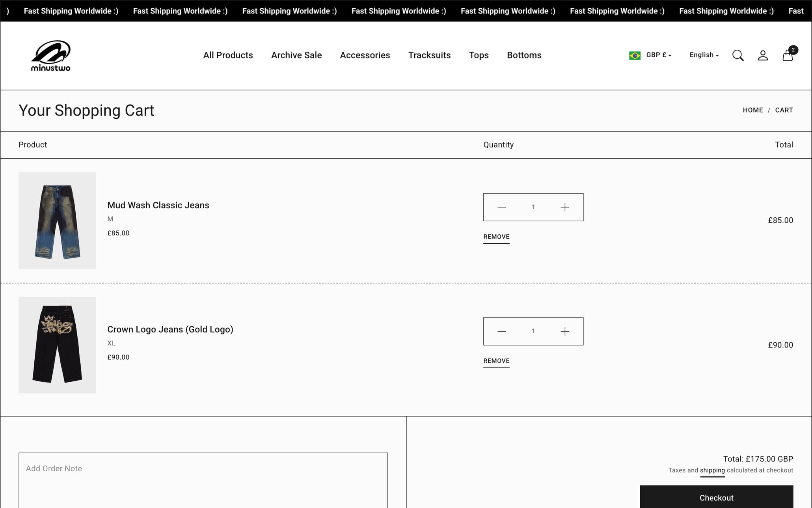
Task: Click the Total: £175.00 GBP text
Action: click(758, 459)
